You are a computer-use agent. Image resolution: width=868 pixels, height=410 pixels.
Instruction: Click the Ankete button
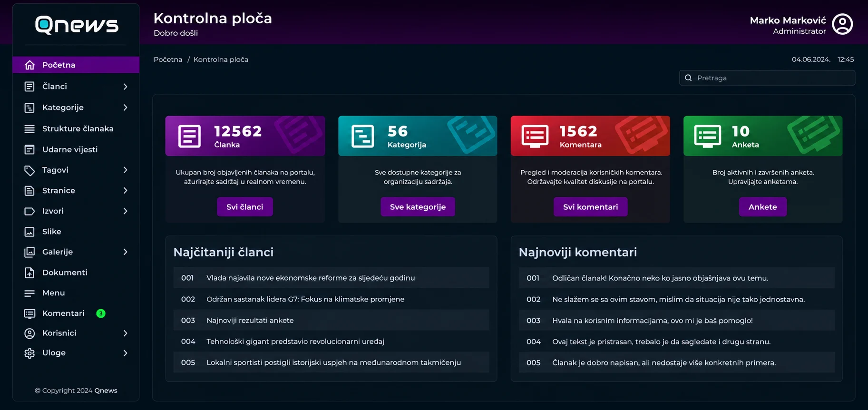click(762, 207)
